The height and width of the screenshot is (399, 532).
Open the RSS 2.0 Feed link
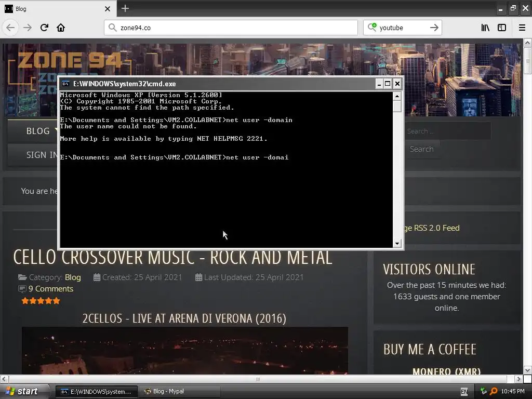tap(432, 228)
